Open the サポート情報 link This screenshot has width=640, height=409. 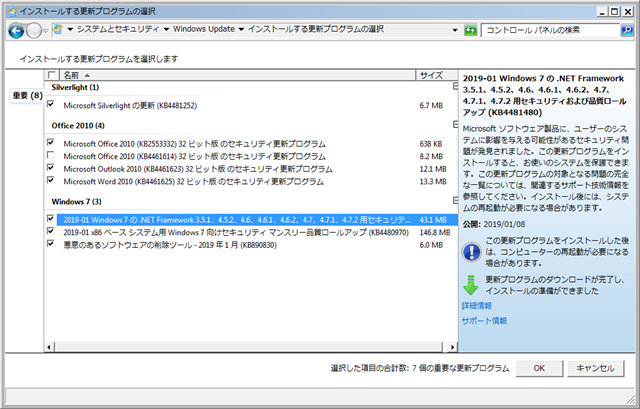[484, 321]
